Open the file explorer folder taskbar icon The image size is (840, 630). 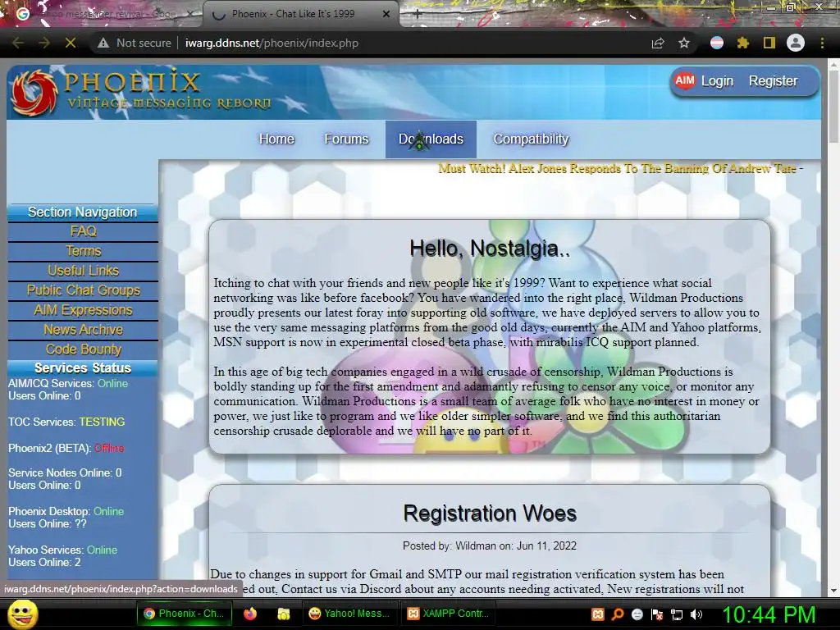pos(283,614)
